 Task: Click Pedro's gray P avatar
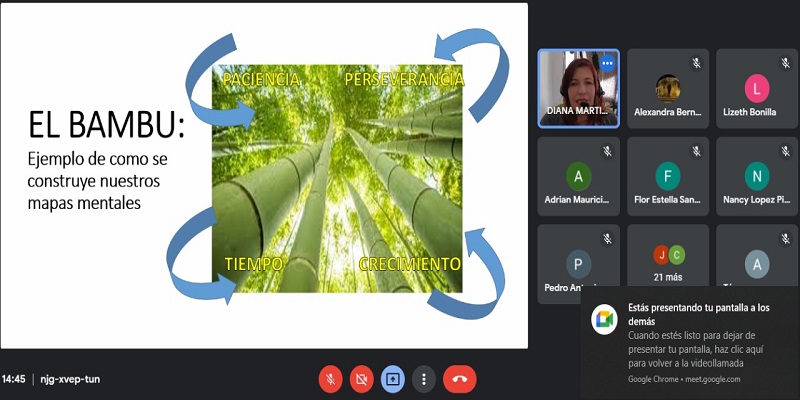(x=578, y=264)
